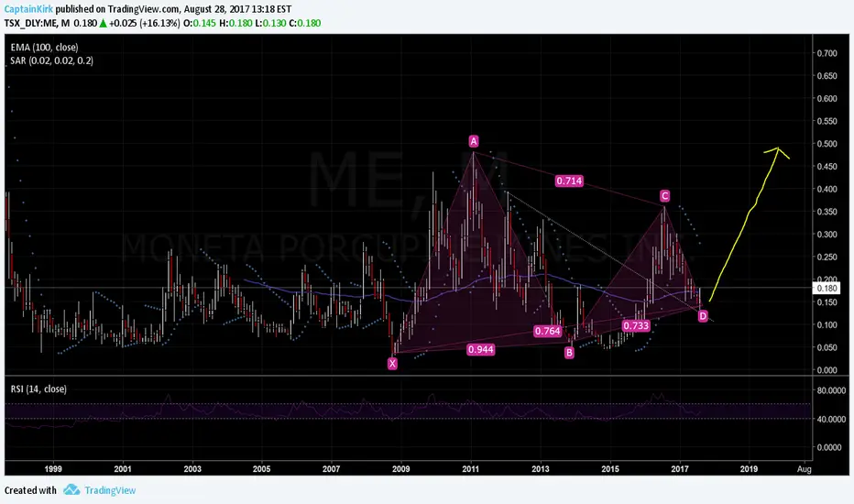This screenshot has width=854, height=504.
Task: Click the Aug label on time axis
Action: (804, 468)
